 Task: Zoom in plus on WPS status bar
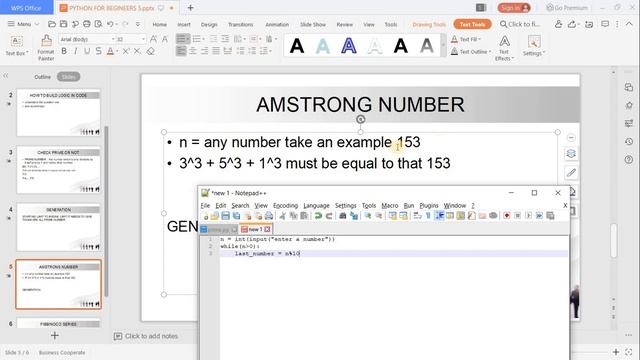616,352
